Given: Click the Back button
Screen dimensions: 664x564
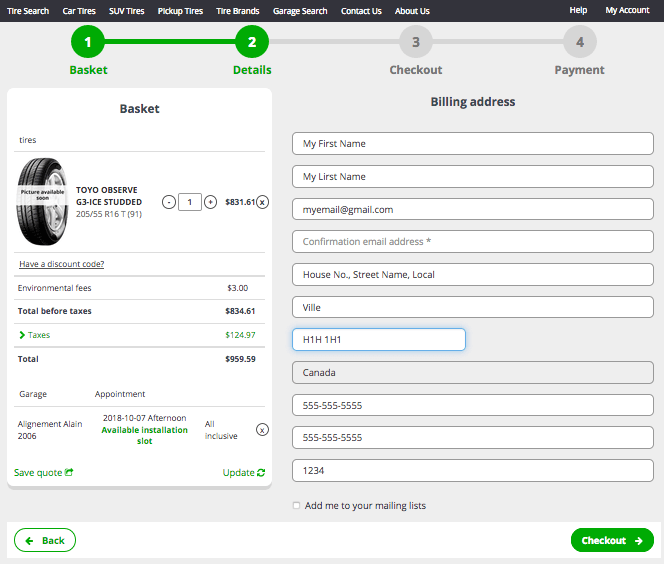Looking at the screenshot, I should (45, 540).
